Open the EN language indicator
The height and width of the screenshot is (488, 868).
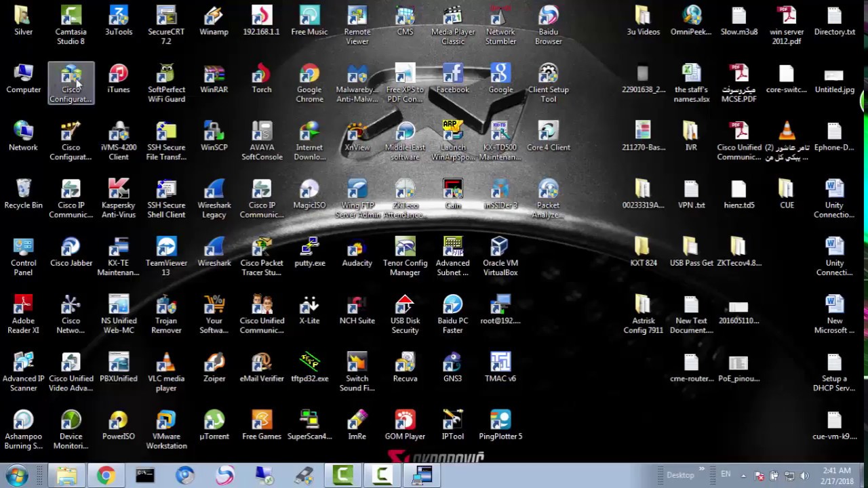point(726,474)
